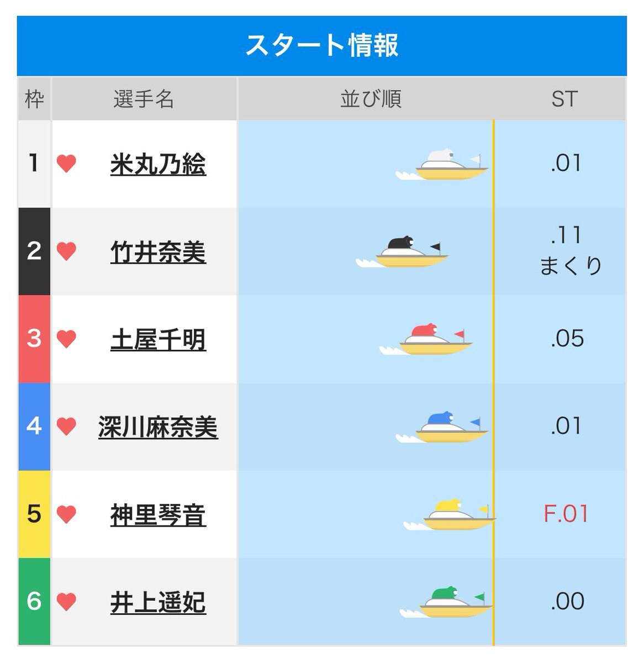Toggle the heart favorite for 土屋千明
Viewport: 644px width, 663px height.
click(x=66, y=339)
